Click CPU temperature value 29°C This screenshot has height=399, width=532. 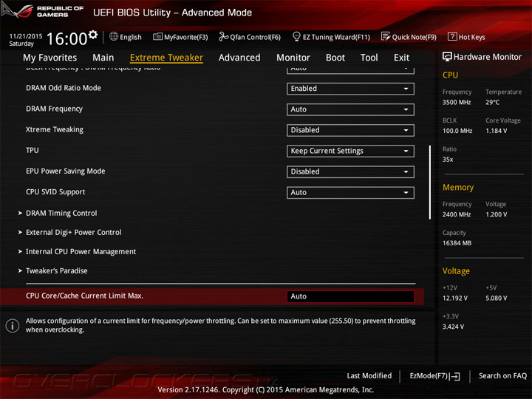[492, 103]
